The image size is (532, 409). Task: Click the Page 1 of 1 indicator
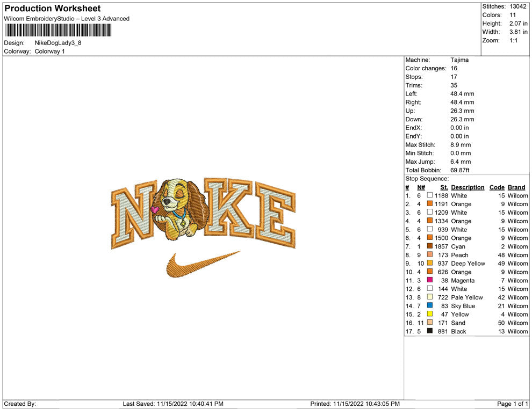coord(512,404)
